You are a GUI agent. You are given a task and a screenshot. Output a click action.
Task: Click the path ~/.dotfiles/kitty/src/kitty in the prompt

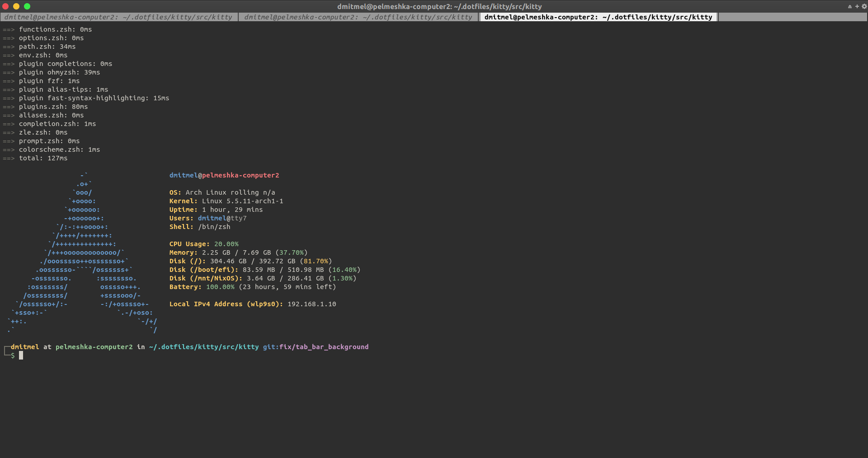(204, 347)
